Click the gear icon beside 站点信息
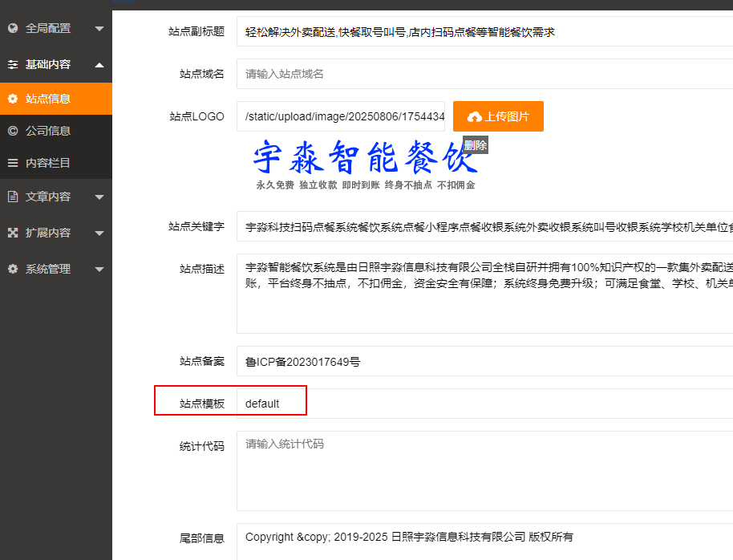733x560 pixels. 13,99
